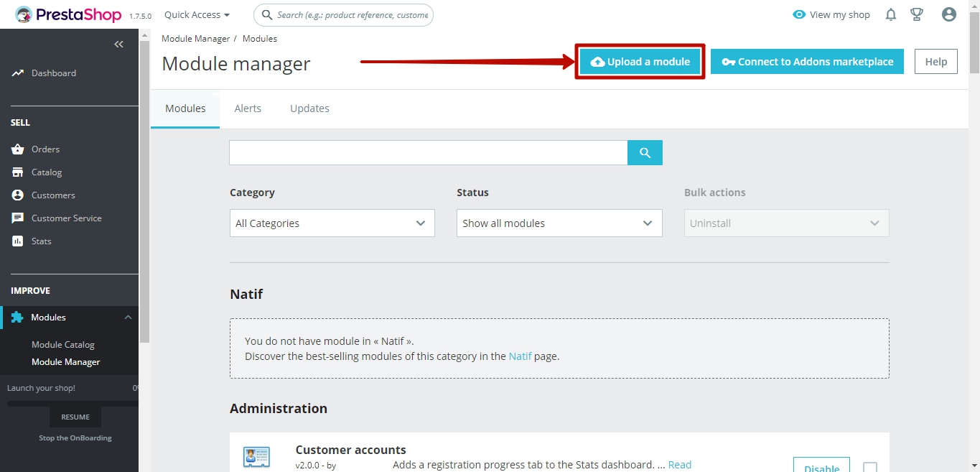Open the All Categories dropdown

tap(332, 223)
